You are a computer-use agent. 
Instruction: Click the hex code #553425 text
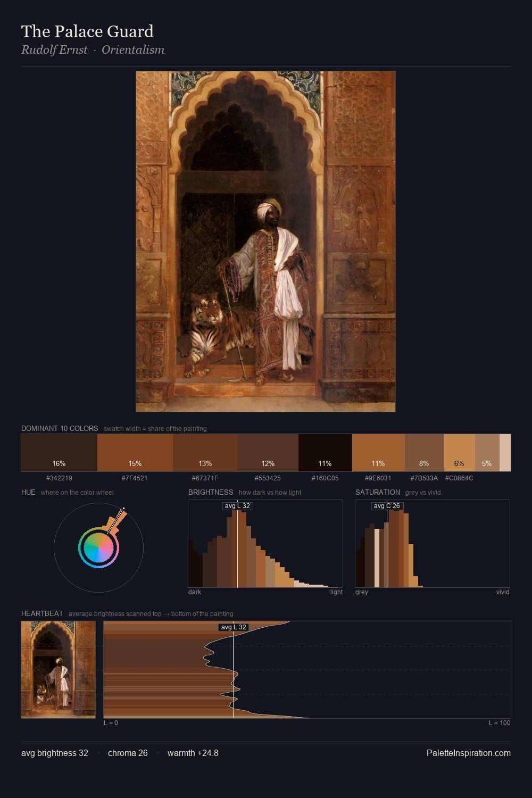(268, 478)
